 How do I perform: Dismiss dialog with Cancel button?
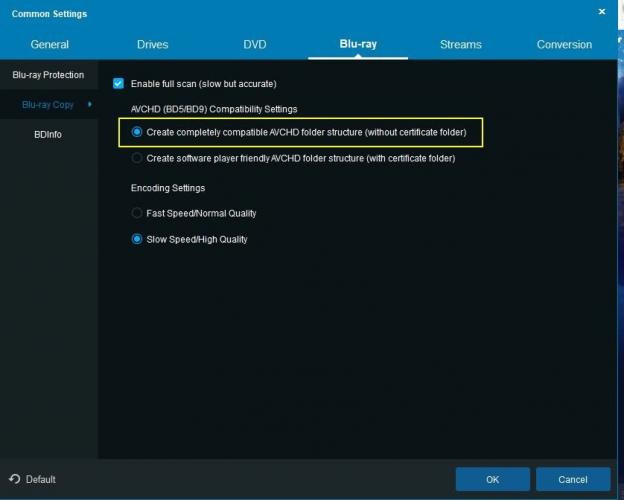click(x=573, y=479)
